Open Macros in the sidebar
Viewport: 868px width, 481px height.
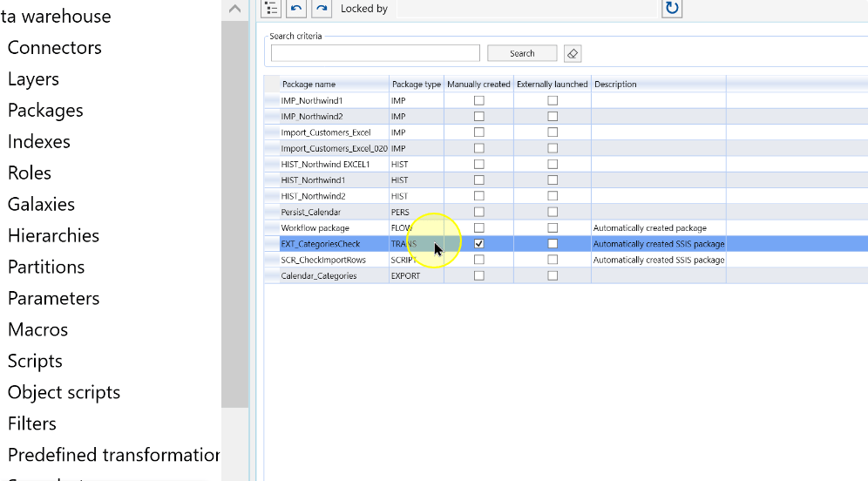pyautogui.click(x=37, y=329)
